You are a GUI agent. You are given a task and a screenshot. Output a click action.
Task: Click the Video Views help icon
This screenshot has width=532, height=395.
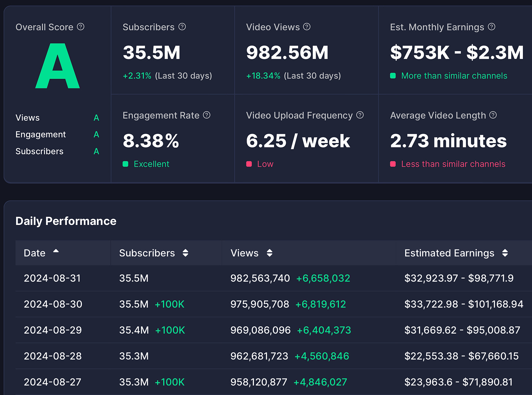click(307, 27)
